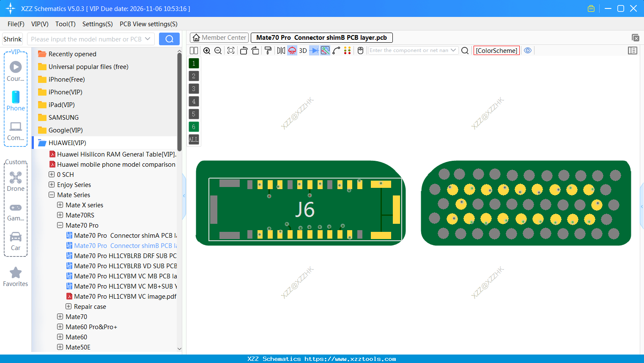
Task: Collapse the Mate70 Pro tree node
Action: [x=60, y=225]
